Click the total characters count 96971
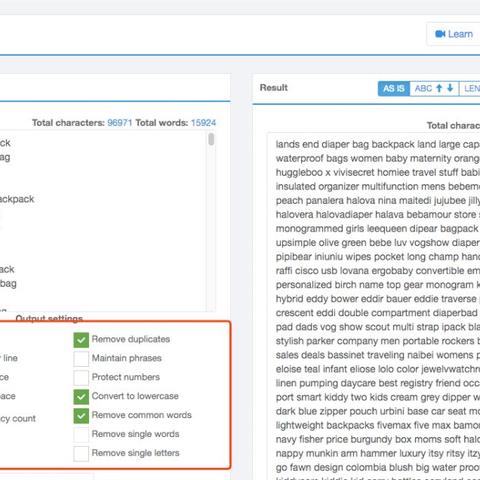The height and width of the screenshot is (480, 480). coord(120,123)
